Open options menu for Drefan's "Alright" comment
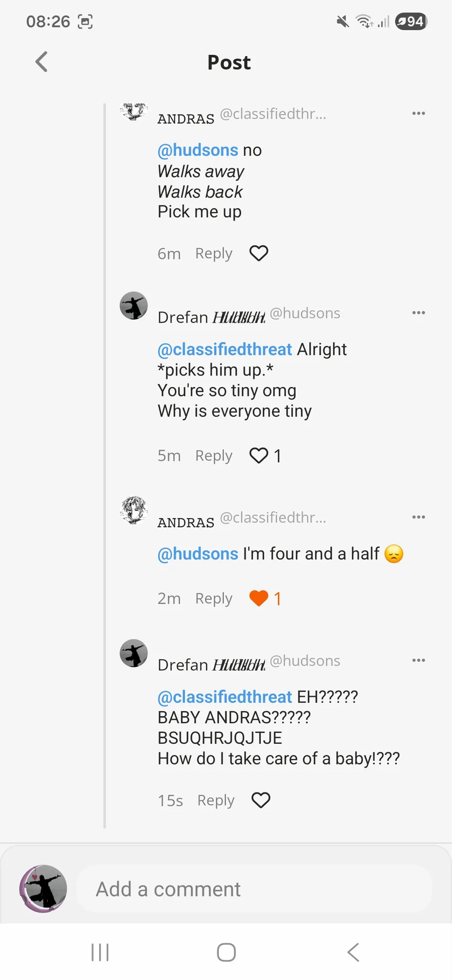The image size is (452, 980). 418,313
